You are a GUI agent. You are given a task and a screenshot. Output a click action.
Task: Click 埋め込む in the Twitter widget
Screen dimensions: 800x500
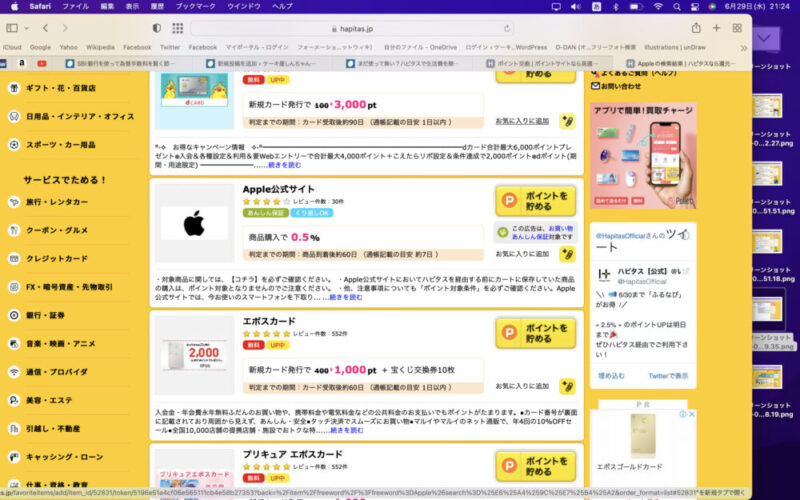[x=611, y=376]
